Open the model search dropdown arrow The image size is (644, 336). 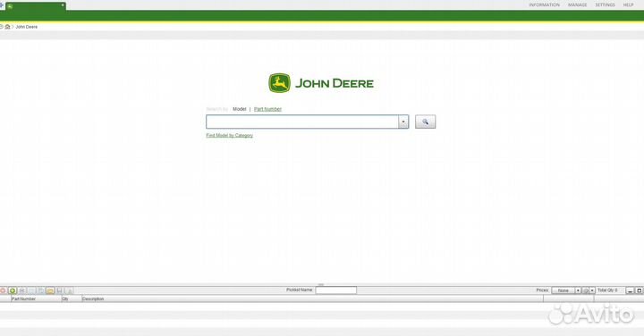click(x=403, y=122)
